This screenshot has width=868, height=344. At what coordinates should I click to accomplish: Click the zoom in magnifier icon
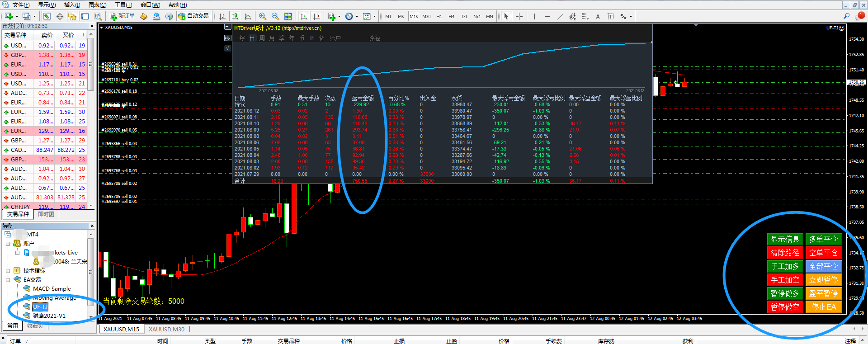[x=262, y=16]
